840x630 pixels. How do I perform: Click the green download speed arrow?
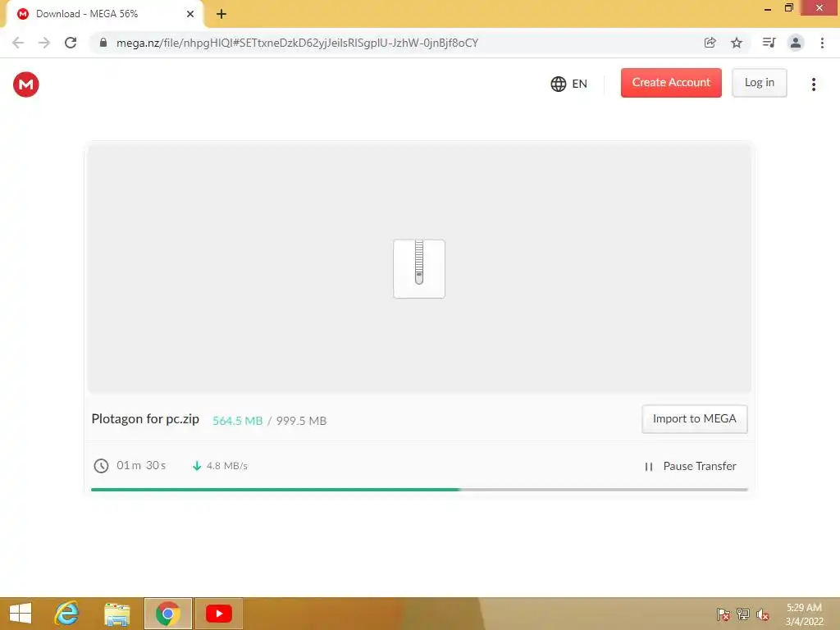197,466
